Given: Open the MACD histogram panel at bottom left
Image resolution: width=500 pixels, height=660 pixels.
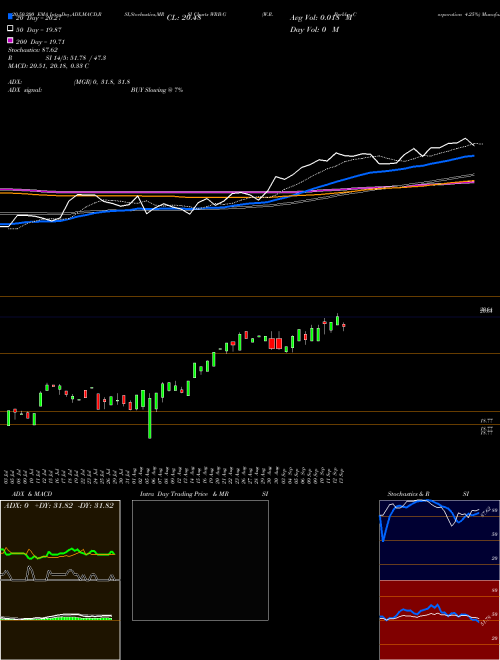Looking at the screenshot, I should (x=60, y=620).
